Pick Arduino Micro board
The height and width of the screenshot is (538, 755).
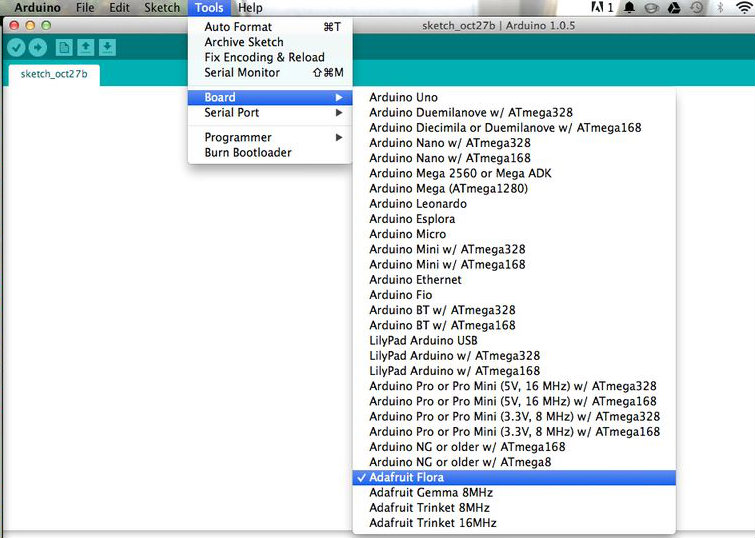click(x=514, y=234)
